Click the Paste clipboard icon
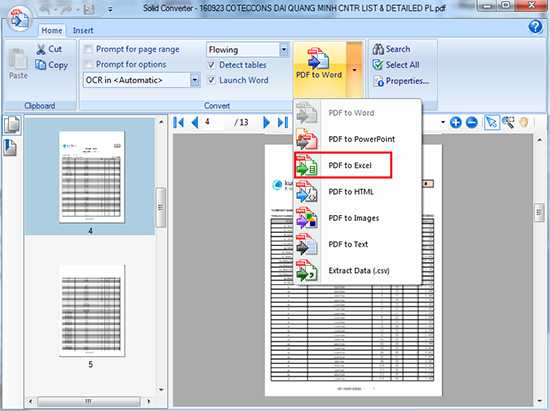The image size is (550, 411). tap(18, 59)
